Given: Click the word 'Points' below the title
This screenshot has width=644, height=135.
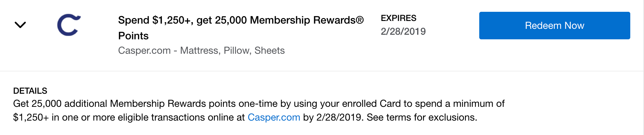Looking at the screenshot, I should coord(133,36).
